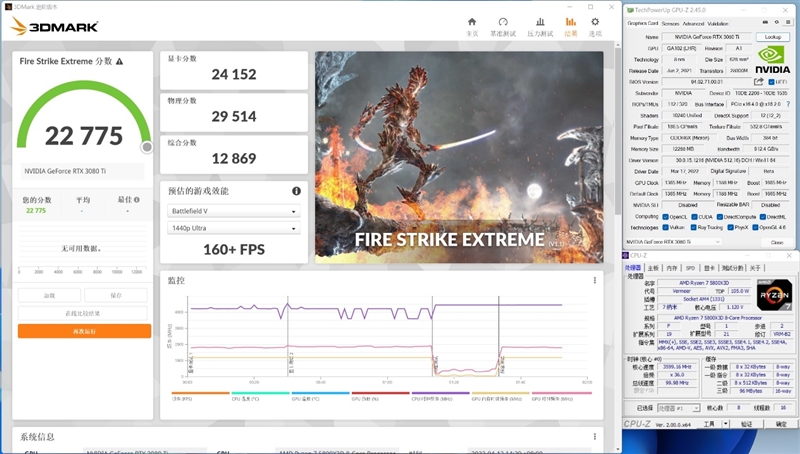Click the 保存 save button in 3DMark
The width and height of the screenshot is (800, 454).
point(116,295)
